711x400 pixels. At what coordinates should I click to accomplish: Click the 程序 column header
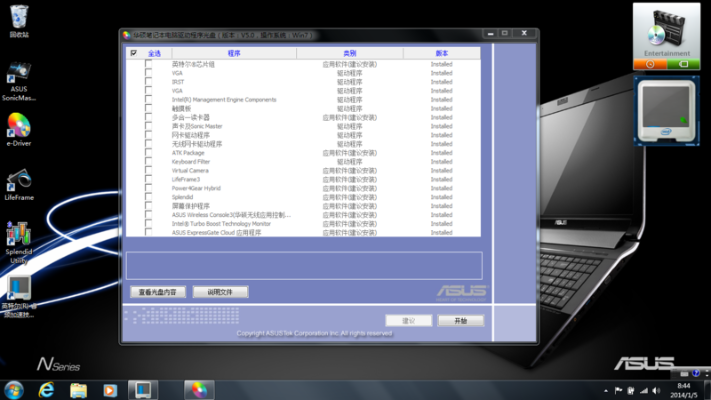pyautogui.click(x=234, y=53)
